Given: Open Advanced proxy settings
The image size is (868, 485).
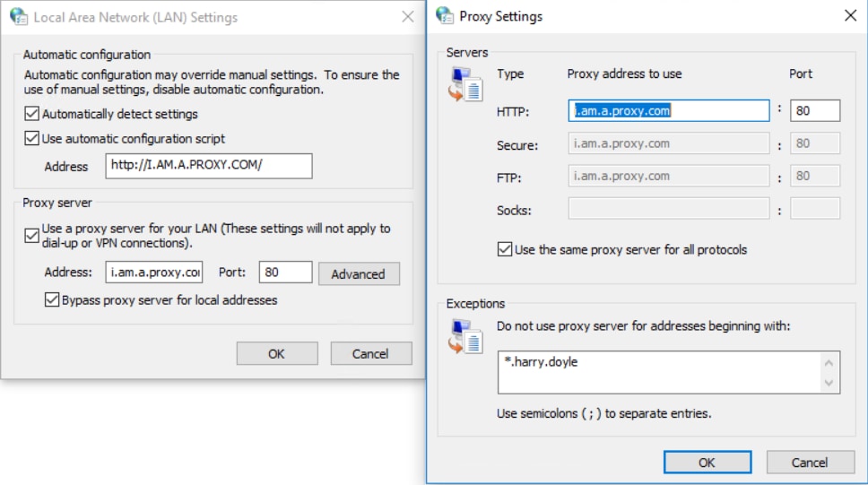Looking at the screenshot, I should point(359,274).
